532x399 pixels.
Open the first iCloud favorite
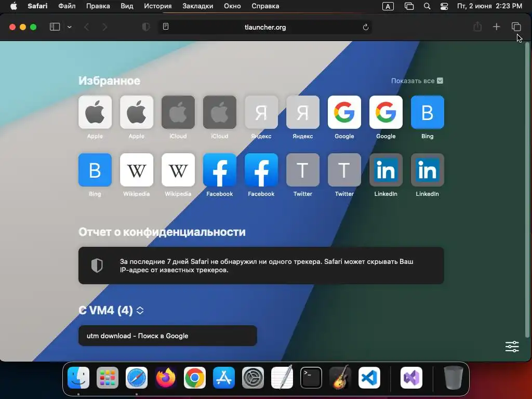[x=178, y=112]
